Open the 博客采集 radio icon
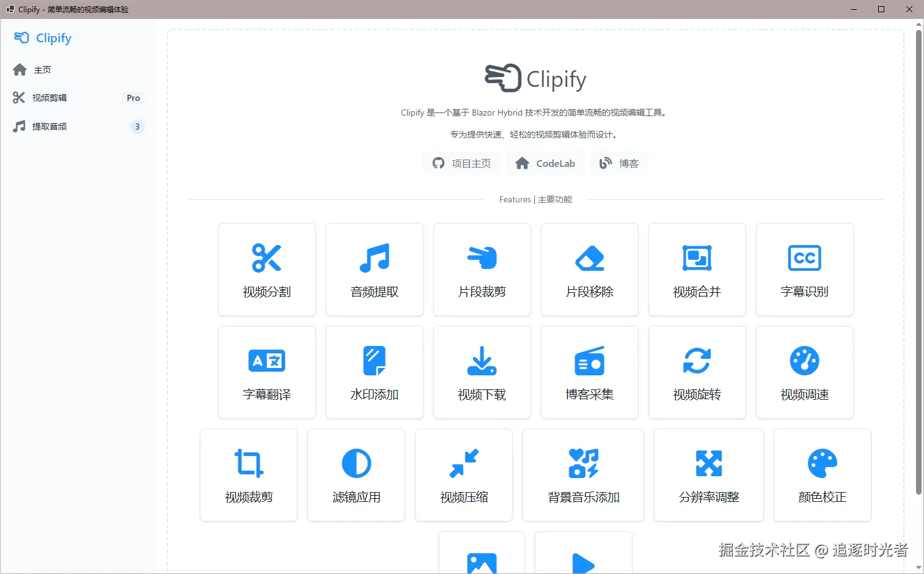 pyautogui.click(x=590, y=361)
